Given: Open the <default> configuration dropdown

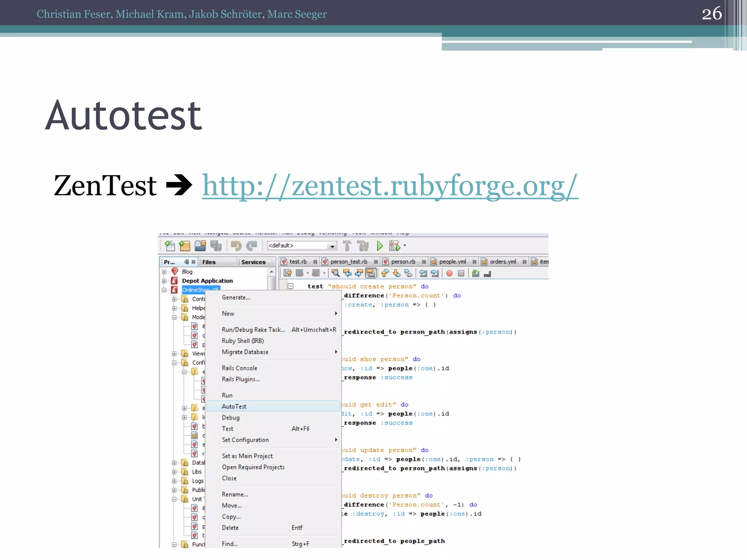Looking at the screenshot, I should 332,246.
